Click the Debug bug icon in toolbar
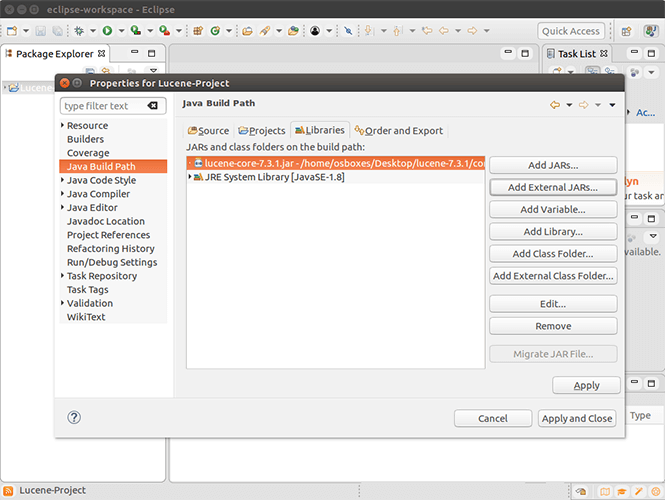 79,31
